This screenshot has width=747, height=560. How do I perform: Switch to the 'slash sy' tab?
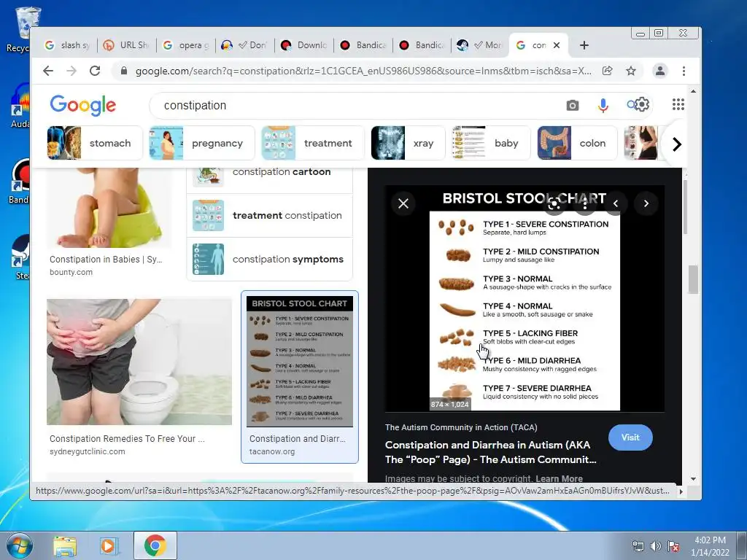pyautogui.click(x=67, y=45)
